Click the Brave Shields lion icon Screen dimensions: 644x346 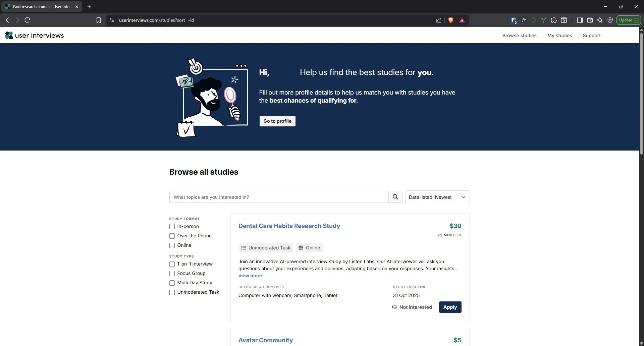tap(451, 20)
